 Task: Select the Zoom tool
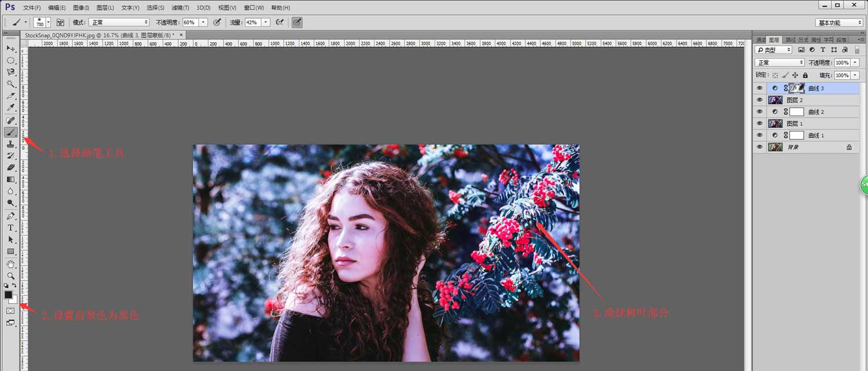pyautogui.click(x=10, y=276)
